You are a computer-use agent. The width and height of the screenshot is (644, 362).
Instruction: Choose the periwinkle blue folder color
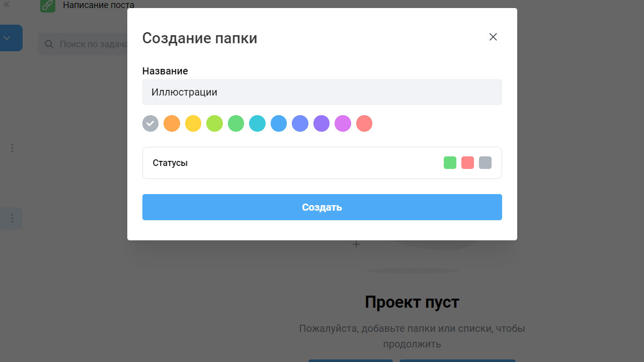coord(300,124)
